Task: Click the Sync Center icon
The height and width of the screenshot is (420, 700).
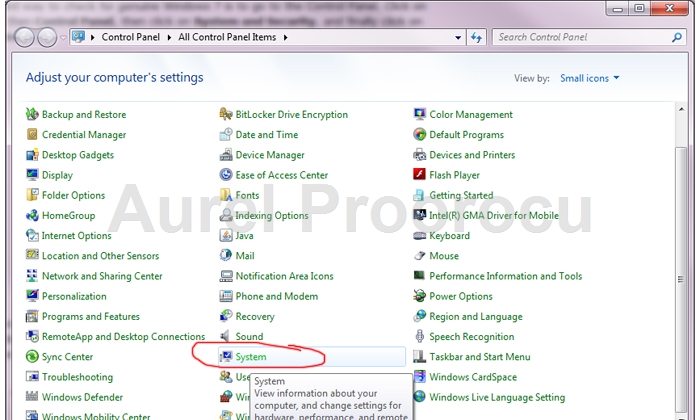Action: click(x=32, y=357)
